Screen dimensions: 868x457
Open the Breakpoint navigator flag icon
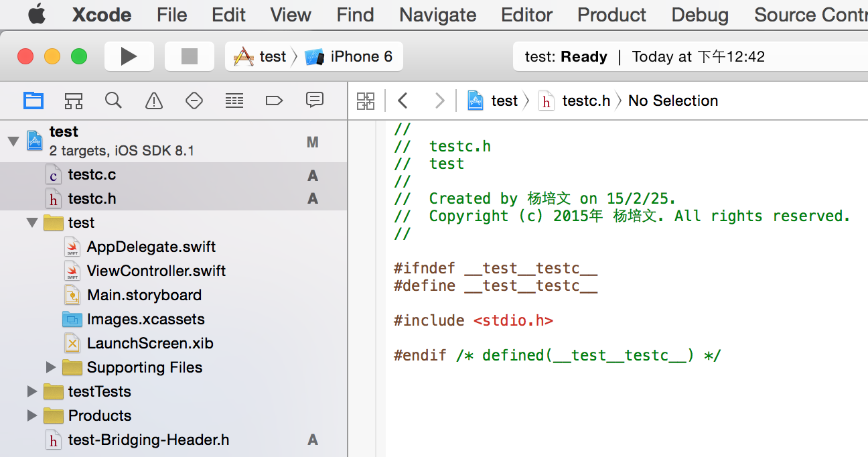tap(274, 100)
